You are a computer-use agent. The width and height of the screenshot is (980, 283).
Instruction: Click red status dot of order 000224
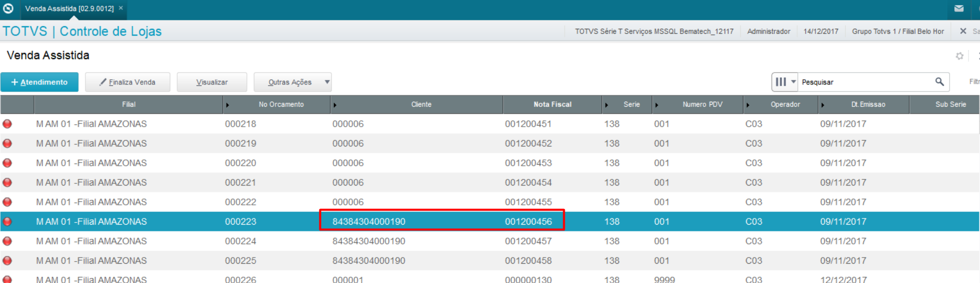coord(7,241)
